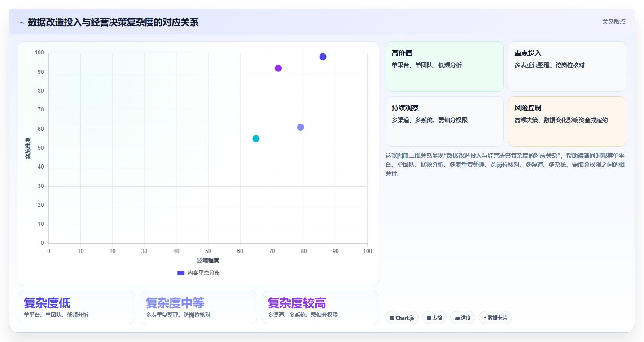The height and width of the screenshot is (342, 644).
Task: Open the 高价值 card
Action: tap(444, 67)
